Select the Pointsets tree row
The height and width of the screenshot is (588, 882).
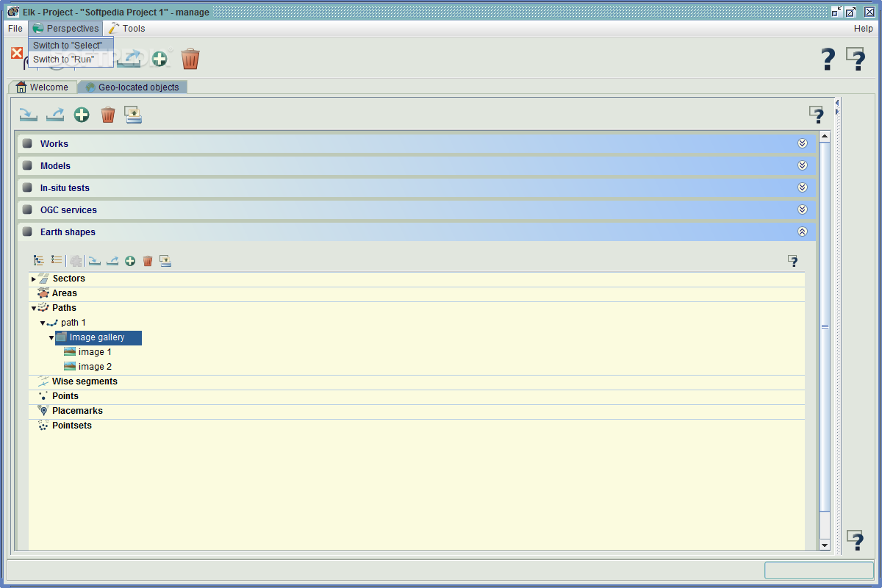click(417, 426)
